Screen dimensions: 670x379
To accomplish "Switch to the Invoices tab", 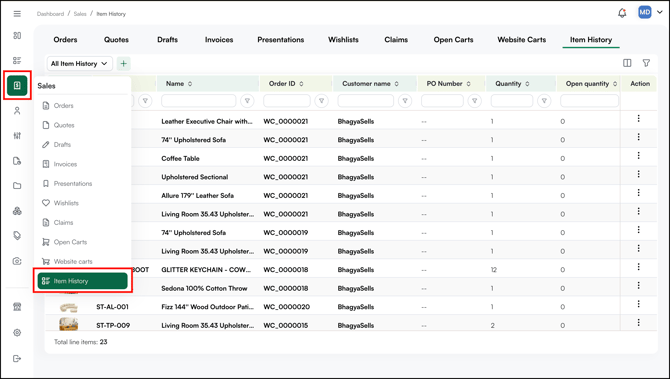I will click(x=219, y=40).
